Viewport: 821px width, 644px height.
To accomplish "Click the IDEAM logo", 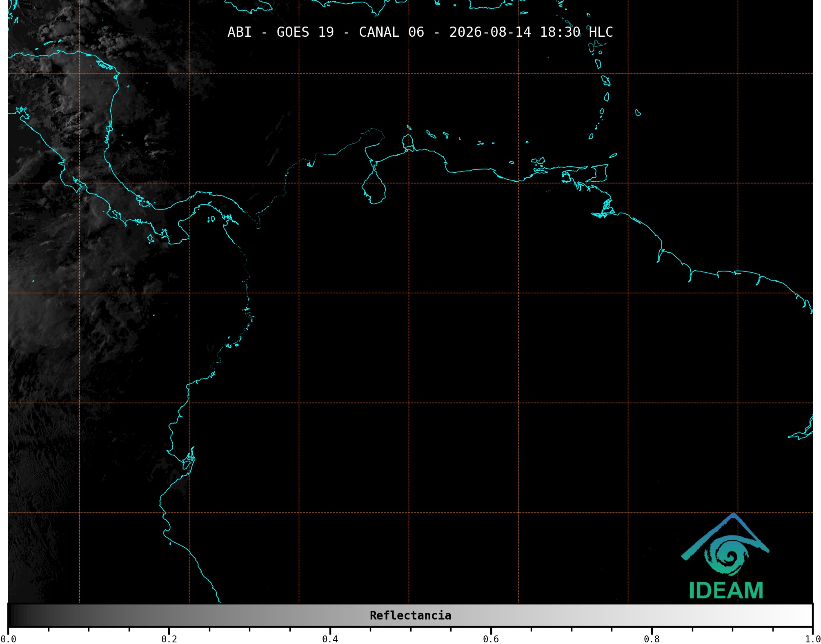I will [725, 556].
